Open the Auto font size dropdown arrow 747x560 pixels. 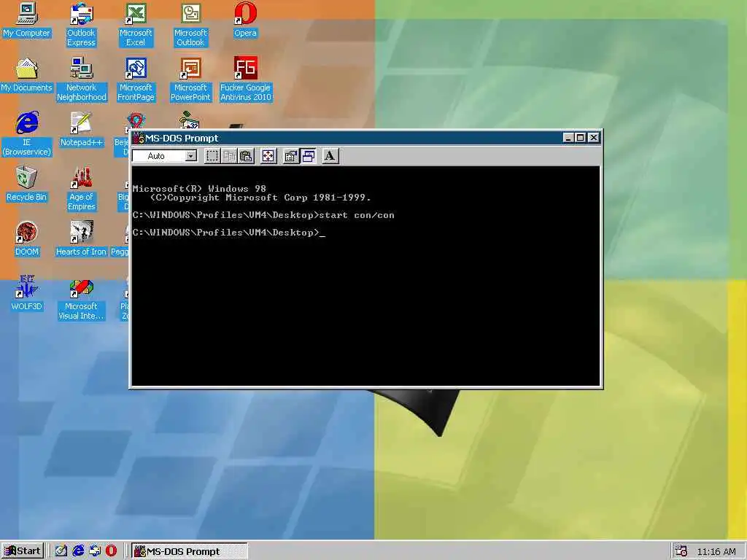191,156
